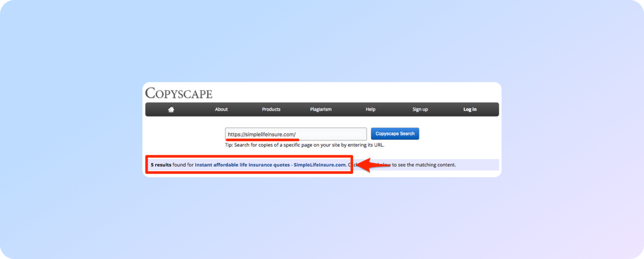The height and width of the screenshot is (259, 644).
Task: Open the Help menu item
Action: pos(371,109)
